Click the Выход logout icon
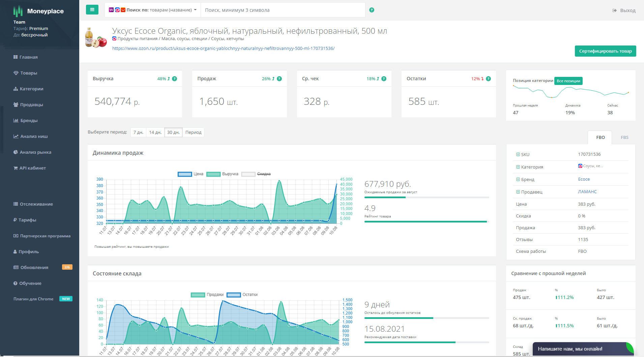The image size is (644, 357). point(615,10)
